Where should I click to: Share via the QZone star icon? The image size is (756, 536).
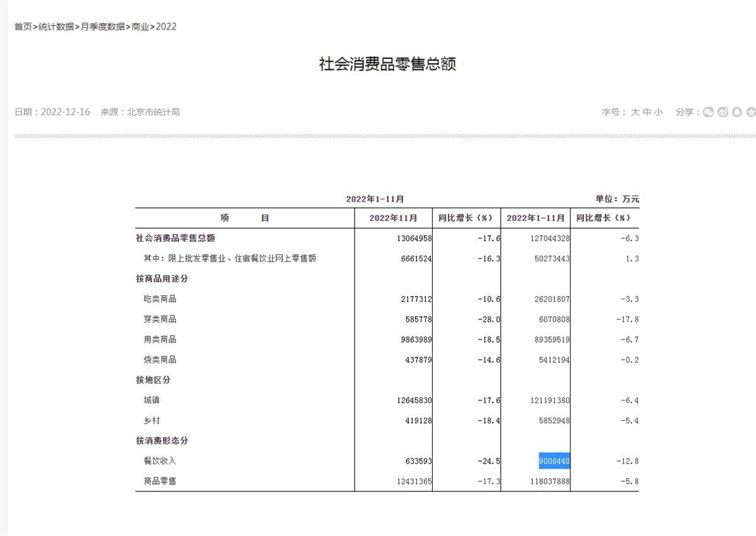pos(750,112)
